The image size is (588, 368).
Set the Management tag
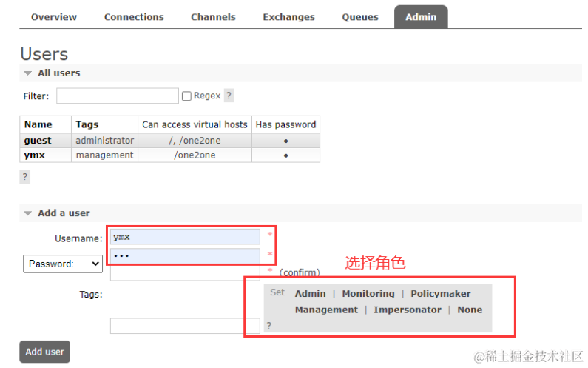click(x=326, y=310)
